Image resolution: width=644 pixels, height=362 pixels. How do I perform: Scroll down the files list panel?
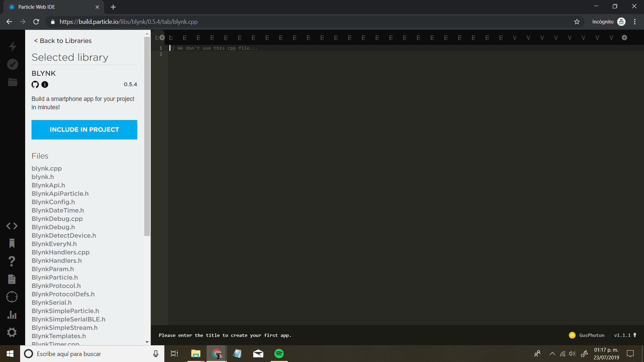click(x=147, y=343)
